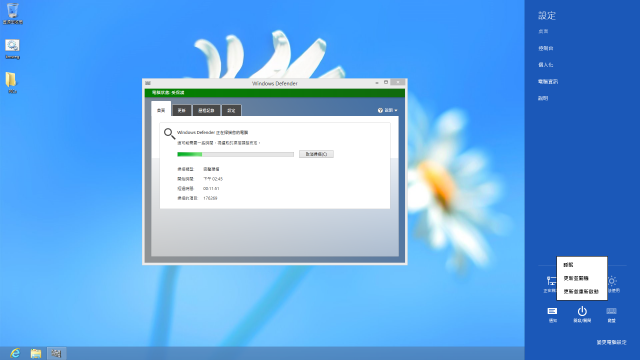Switch to the Update tab in Defender
The width and height of the screenshot is (640, 360).
[182, 111]
